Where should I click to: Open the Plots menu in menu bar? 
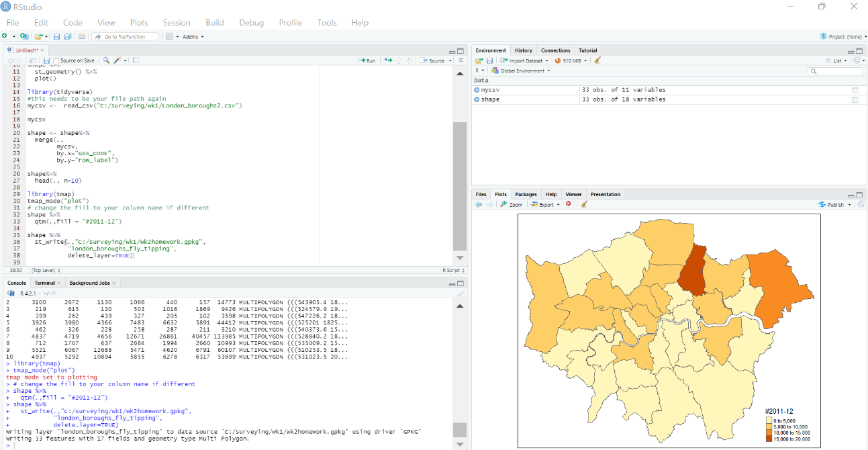[x=139, y=23]
